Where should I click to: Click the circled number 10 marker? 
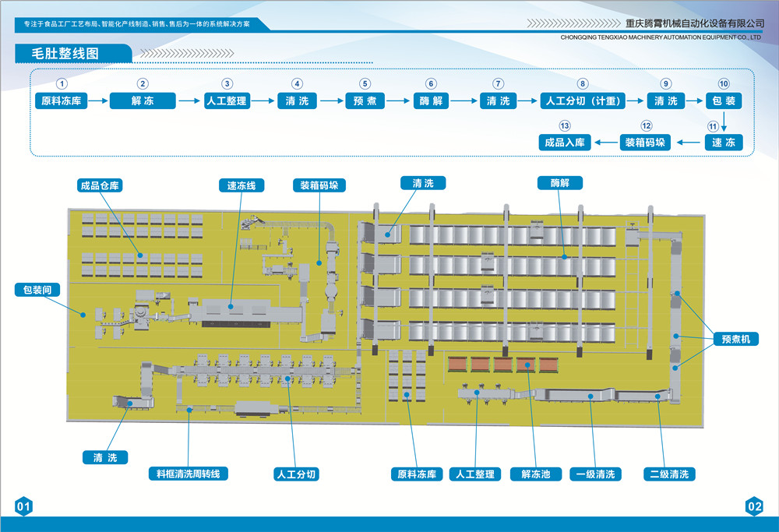pos(724,83)
